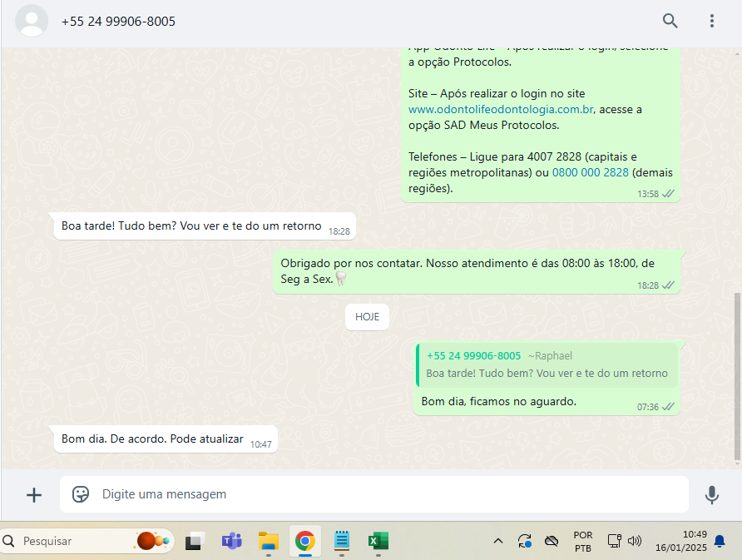Select the message 'Bom dia. De acordo. Pode atualizar'
Viewport: 742px width, 560px height.
(x=166, y=439)
